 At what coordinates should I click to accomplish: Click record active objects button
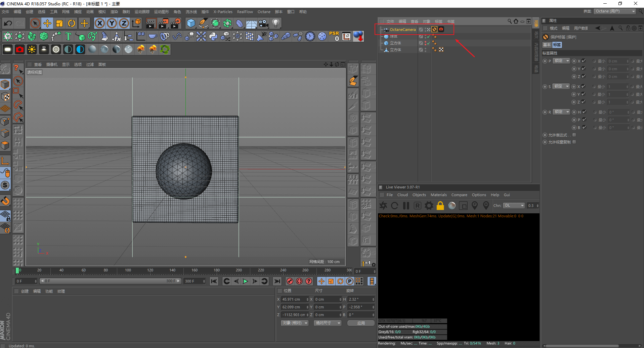pyautogui.click(x=290, y=281)
